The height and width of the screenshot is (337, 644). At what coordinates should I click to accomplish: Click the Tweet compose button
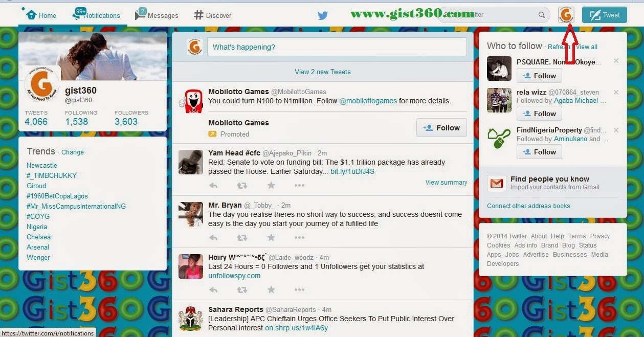tap(604, 15)
